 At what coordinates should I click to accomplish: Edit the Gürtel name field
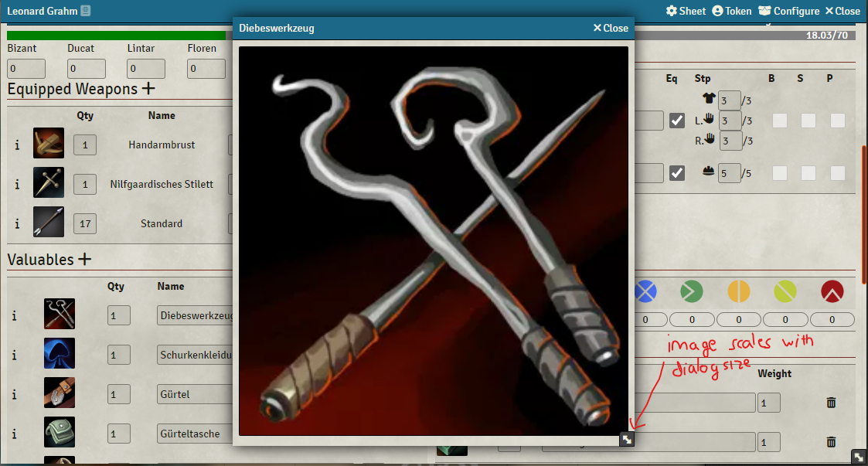(x=195, y=394)
